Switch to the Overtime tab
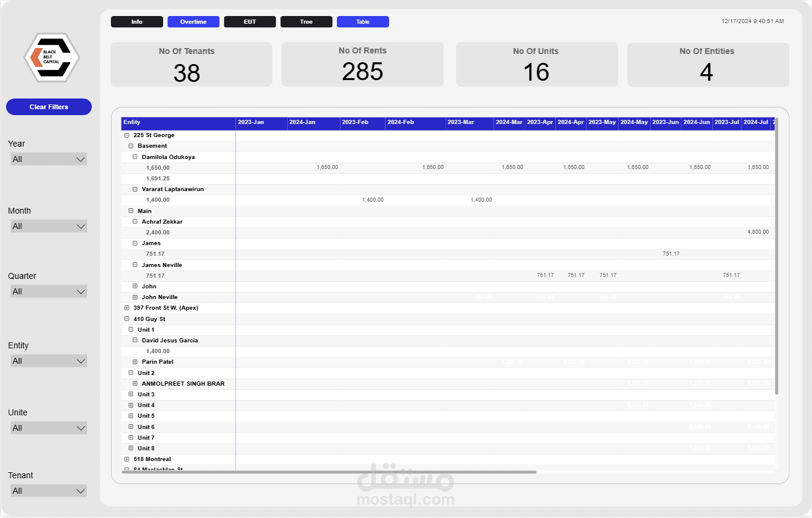 pyautogui.click(x=193, y=22)
